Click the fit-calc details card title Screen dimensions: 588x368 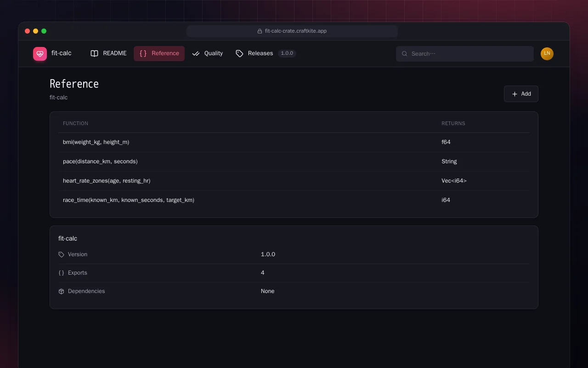(x=68, y=238)
